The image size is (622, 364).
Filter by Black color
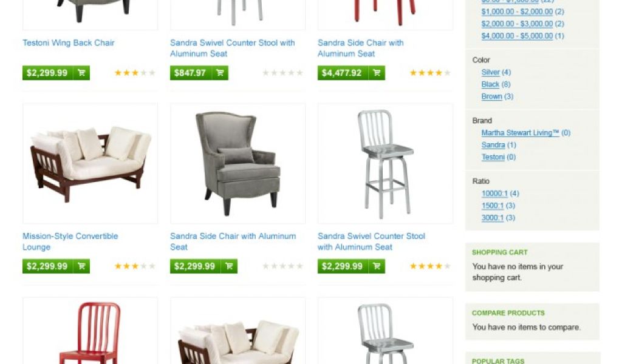(x=490, y=84)
